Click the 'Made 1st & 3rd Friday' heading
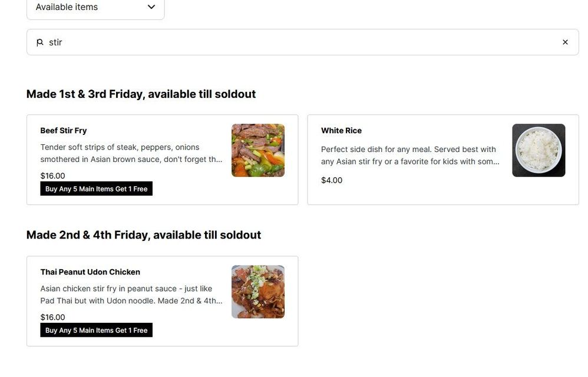The height and width of the screenshot is (377, 588). [141, 94]
